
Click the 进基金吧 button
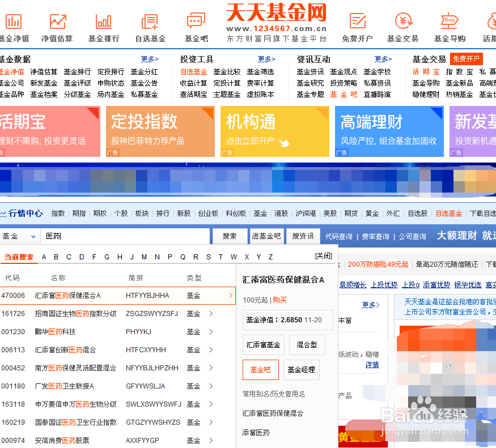(x=266, y=236)
